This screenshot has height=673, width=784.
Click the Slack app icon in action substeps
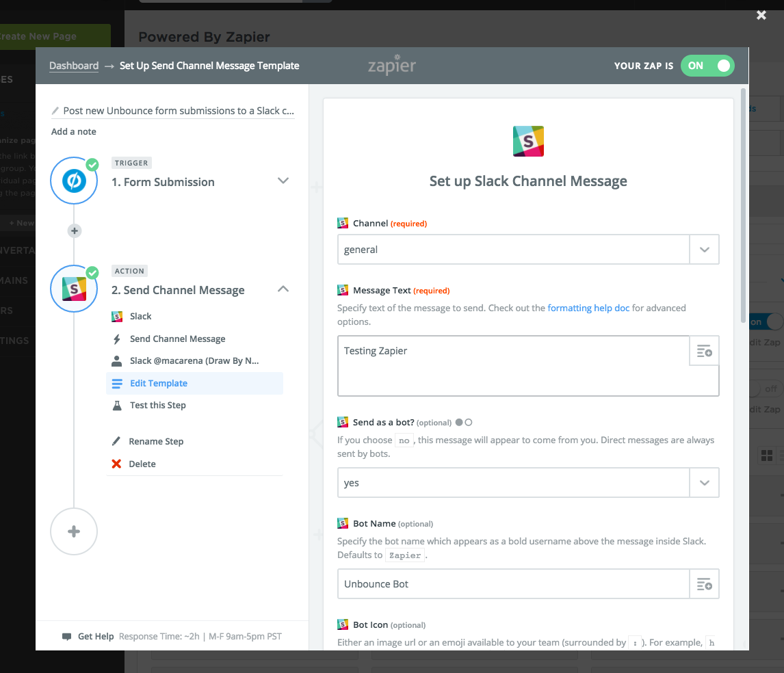(117, 317)
